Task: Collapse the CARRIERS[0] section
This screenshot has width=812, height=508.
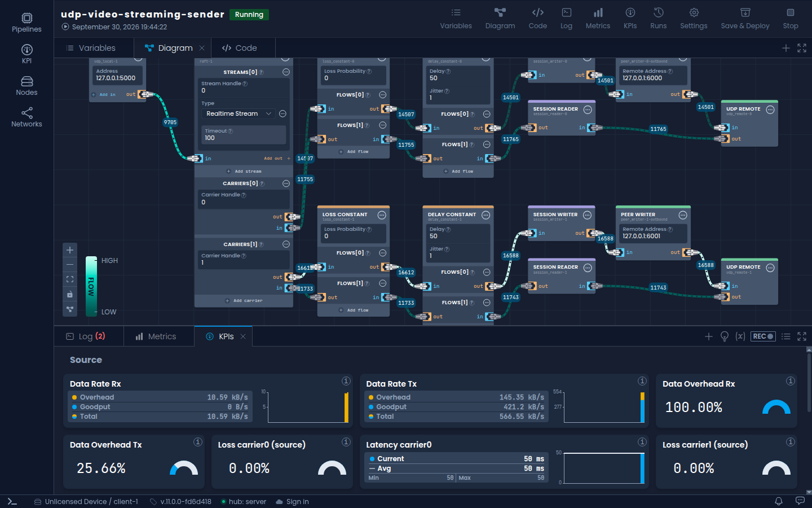Action: tap(286, 183)
